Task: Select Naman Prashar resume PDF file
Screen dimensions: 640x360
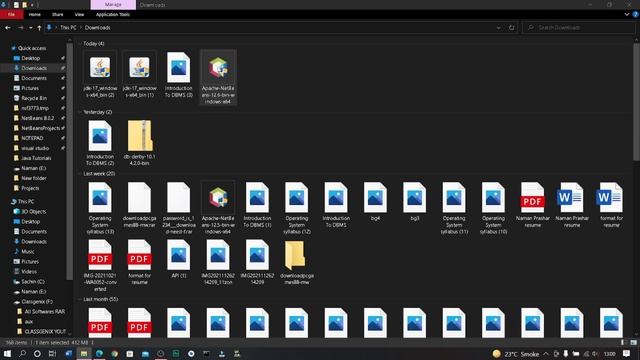Action: pyautogui.click(x=532, y=198)
